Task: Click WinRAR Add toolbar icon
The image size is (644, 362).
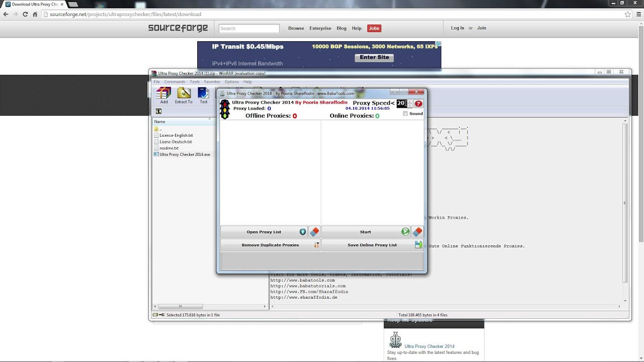Action: 164,93
